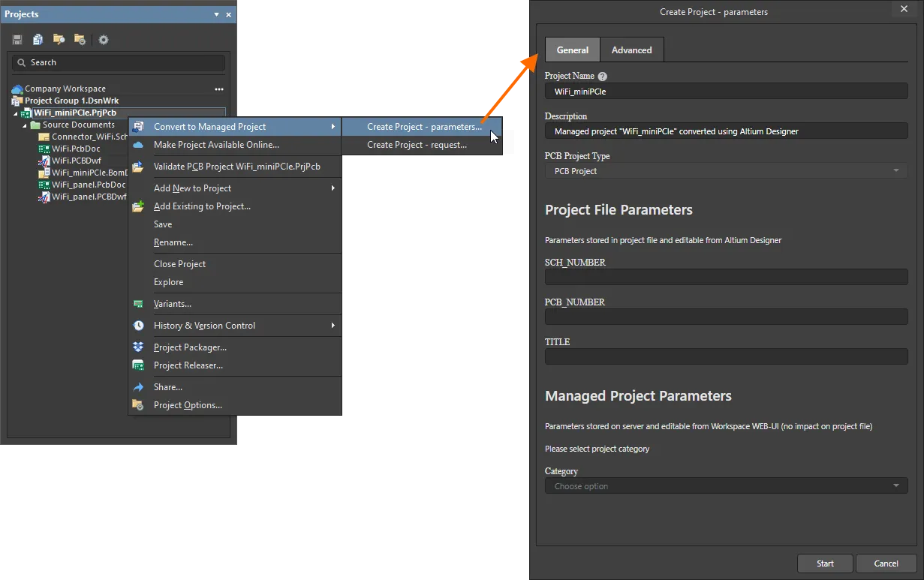The width and height of the screenshot is (924, 580).
Task: Click the Convert to Managed Project icon
Action: click(138, 127)
